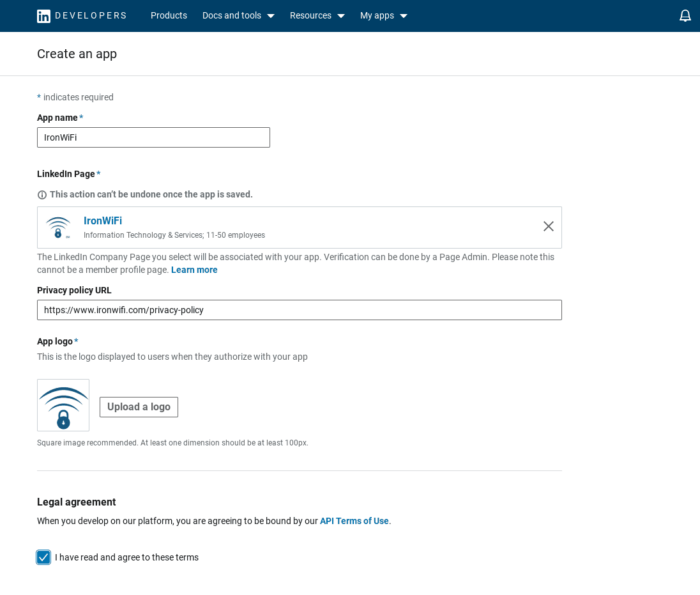The width and height of the screenshot is (700, 595).
Task: Expand the Resources dropdown menu
Action: click(x=317, y=15)
